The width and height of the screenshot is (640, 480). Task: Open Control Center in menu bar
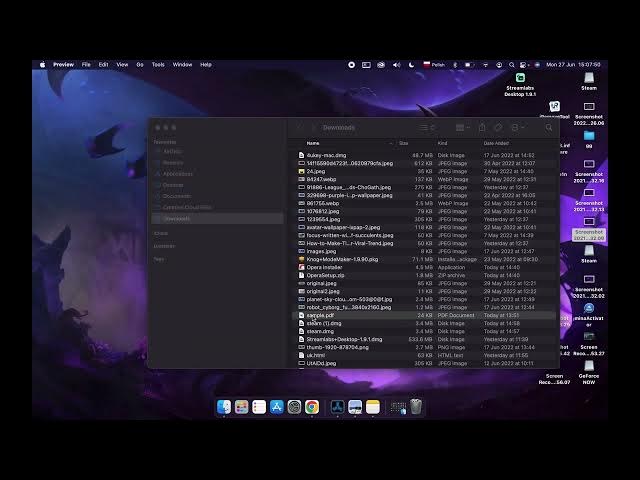[524, 64]
